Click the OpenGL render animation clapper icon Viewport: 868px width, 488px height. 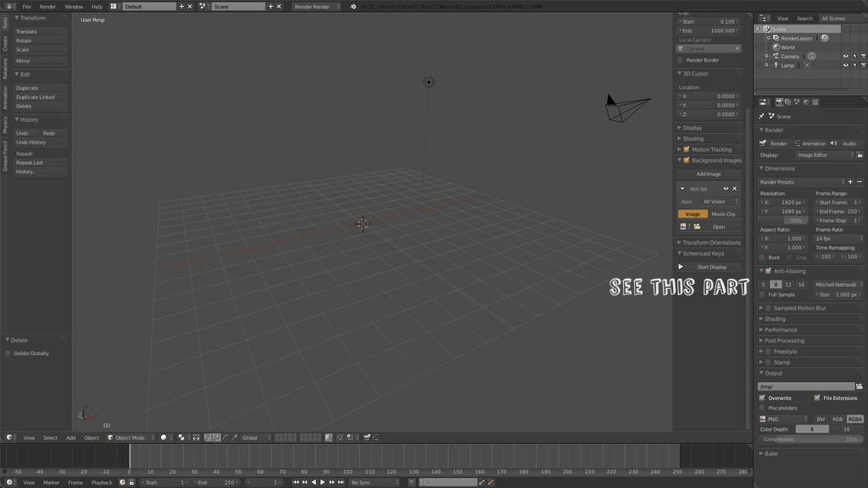tap(376, 438)
